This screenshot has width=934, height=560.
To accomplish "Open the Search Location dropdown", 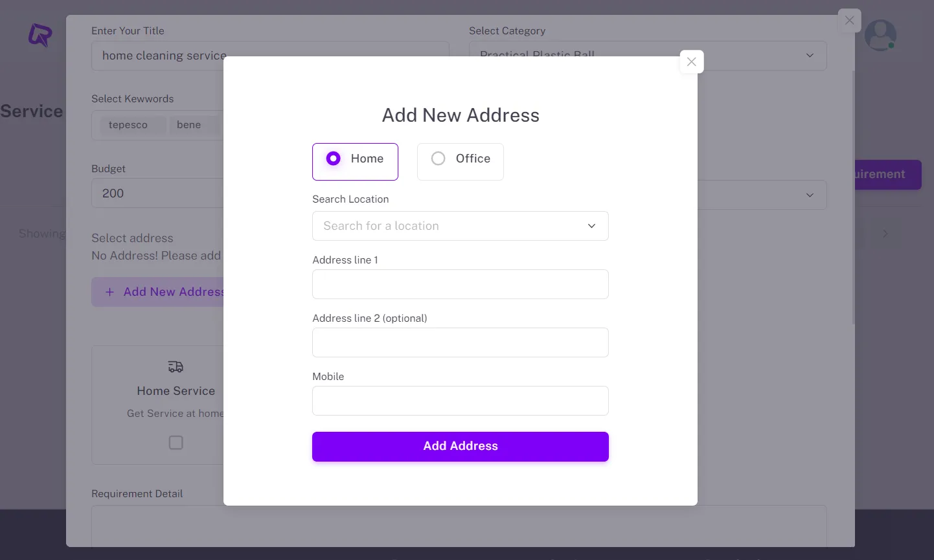I will 460,226.
